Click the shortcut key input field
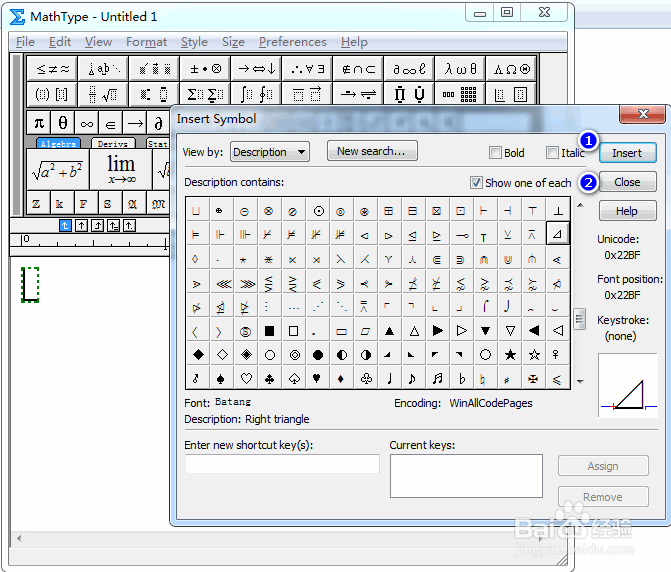 pos(282,464)
